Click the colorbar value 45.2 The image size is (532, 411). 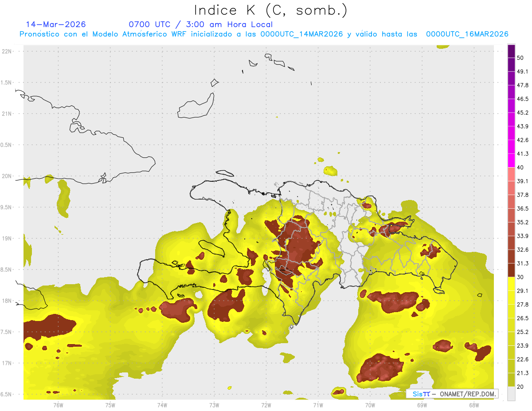(523, 113)
